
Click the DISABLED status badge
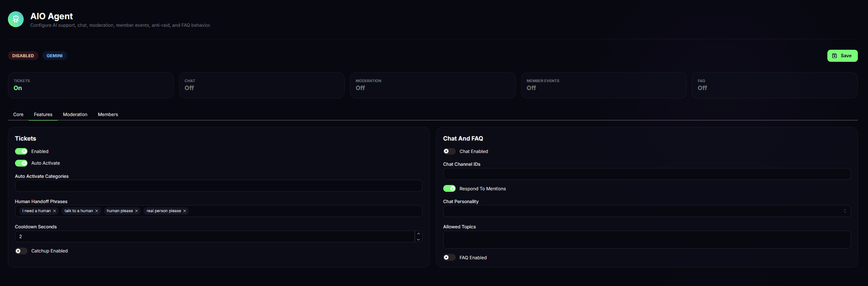click(x=23, y=56)
